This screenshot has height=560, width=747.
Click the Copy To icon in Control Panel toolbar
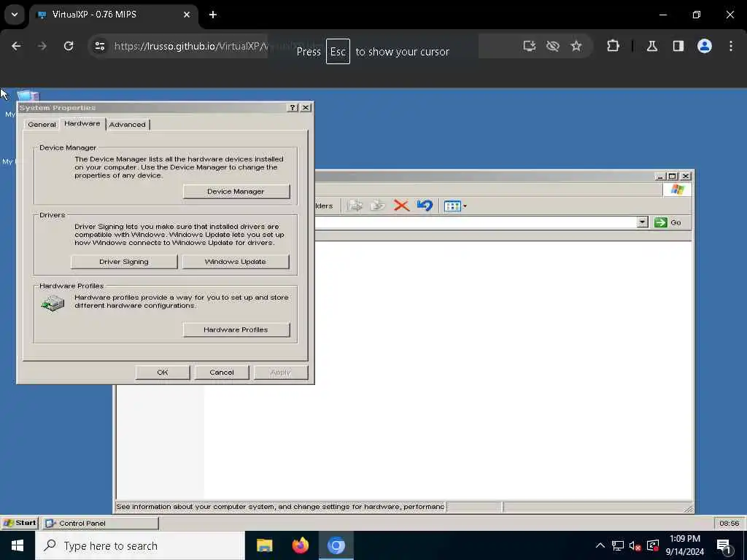(378, 206)
